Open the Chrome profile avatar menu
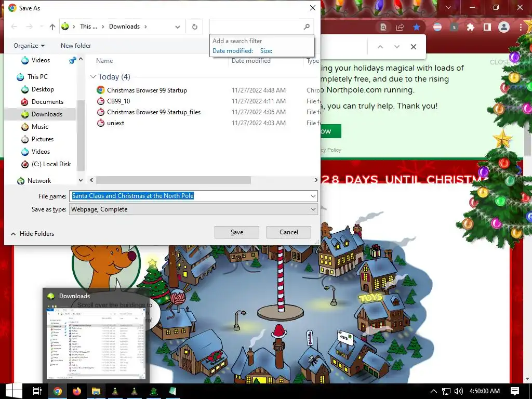The width and height of the screenshot is (532, 399). tap(504, 27)
